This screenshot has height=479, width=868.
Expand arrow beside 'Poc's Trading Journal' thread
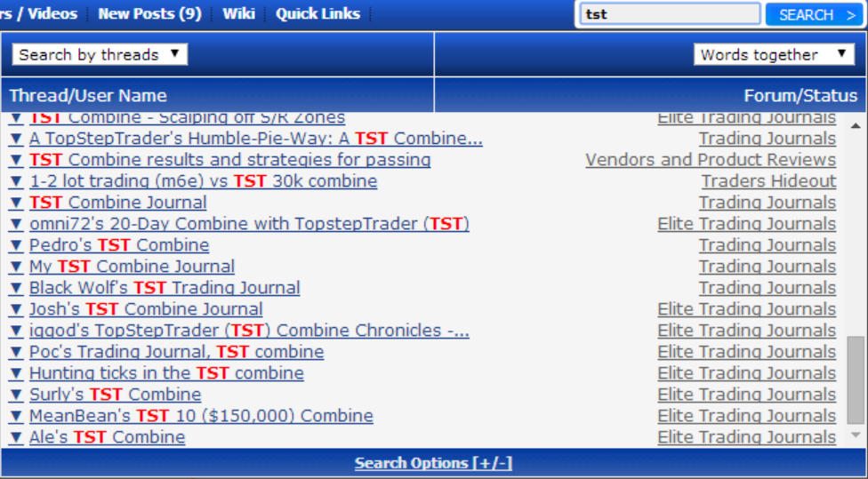15,352
